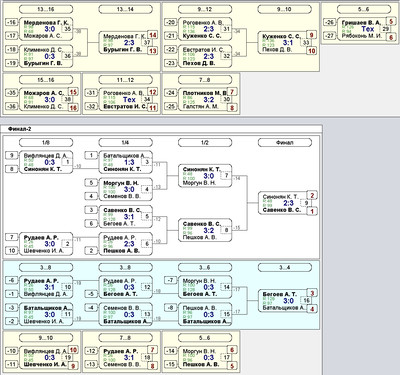The width and height of the screenshot is (400, 375).
Task: Select match number 29 near Гришаев
Action: tap(385, 29)
